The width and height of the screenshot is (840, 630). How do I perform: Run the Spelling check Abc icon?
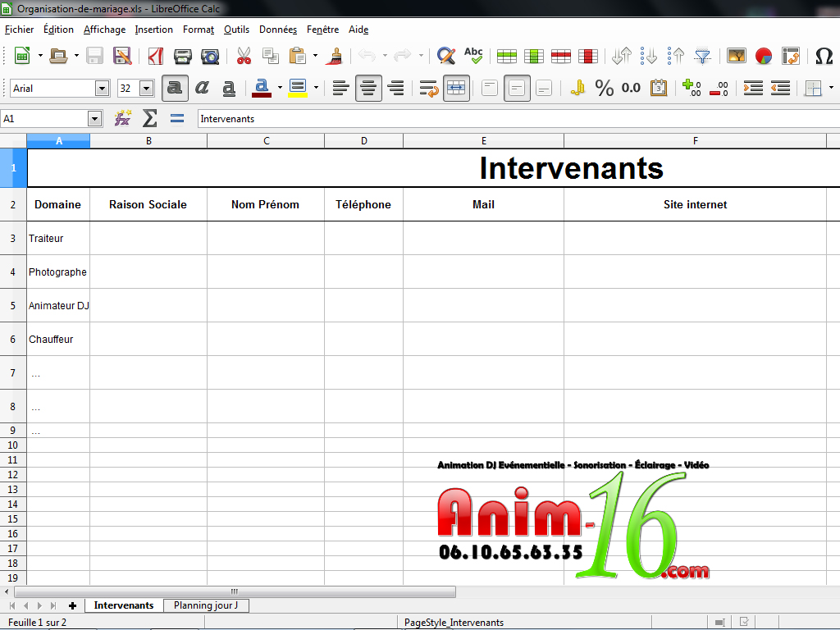(x=473, y=55)
